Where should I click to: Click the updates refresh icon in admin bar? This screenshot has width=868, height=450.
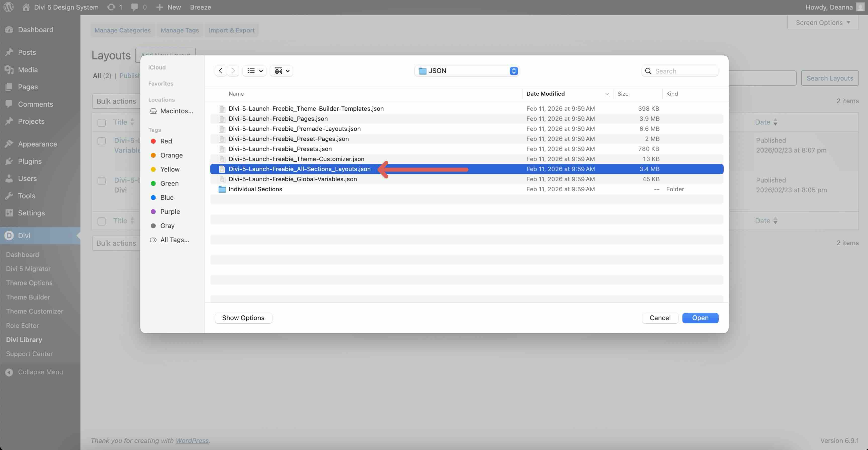click(111, 7)
